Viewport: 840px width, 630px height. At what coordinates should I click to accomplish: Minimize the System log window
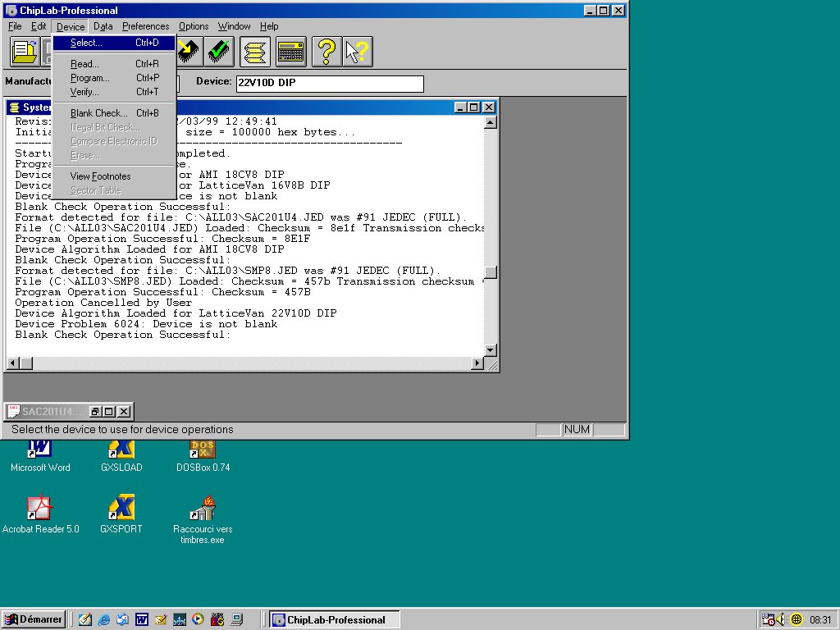(x=460, y=107)
